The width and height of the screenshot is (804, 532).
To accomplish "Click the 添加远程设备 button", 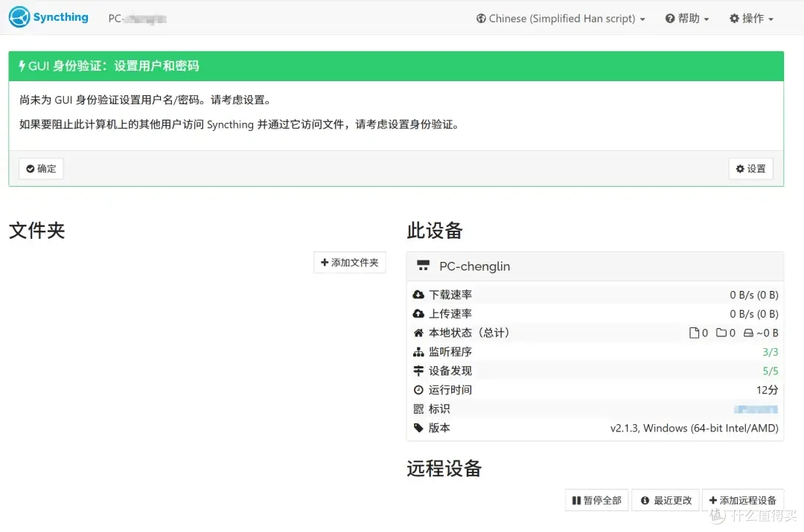I will tap(743, 500).
